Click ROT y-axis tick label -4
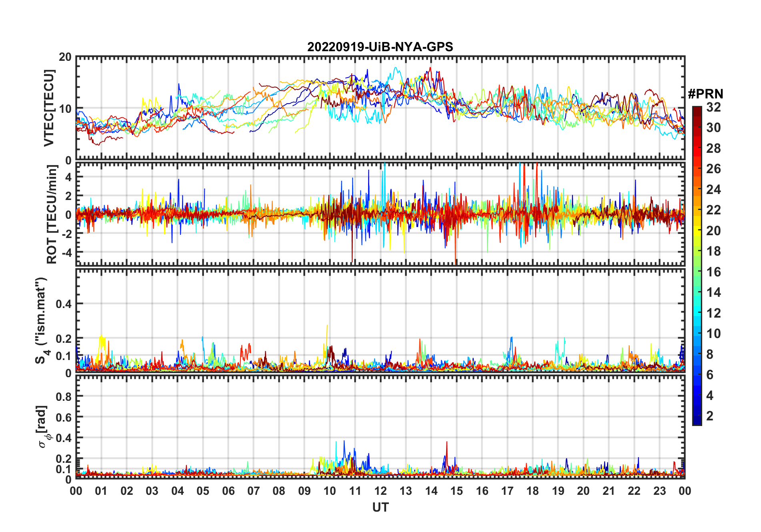 (x=66, y=252)
